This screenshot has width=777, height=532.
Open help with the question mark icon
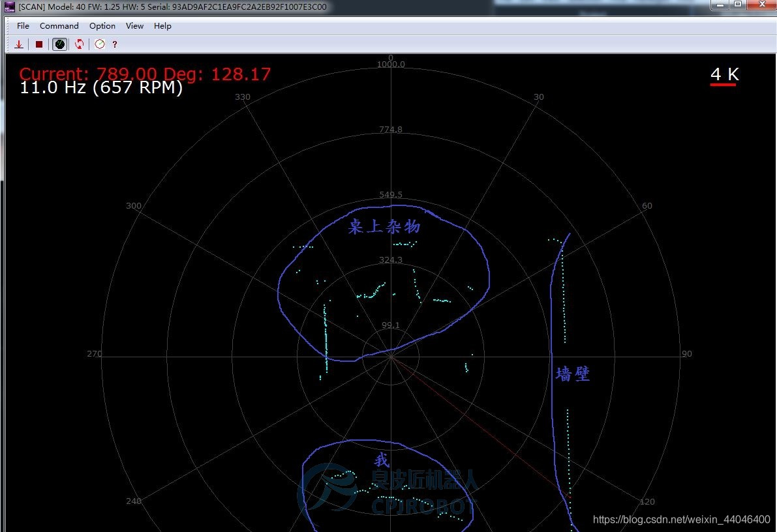click(x=114, y=44)
